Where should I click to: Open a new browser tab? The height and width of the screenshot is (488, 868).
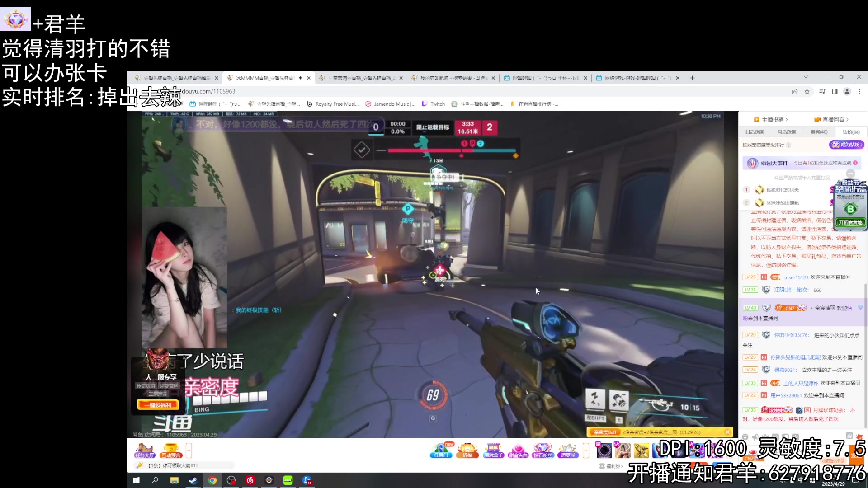click(x=692, y=78)
